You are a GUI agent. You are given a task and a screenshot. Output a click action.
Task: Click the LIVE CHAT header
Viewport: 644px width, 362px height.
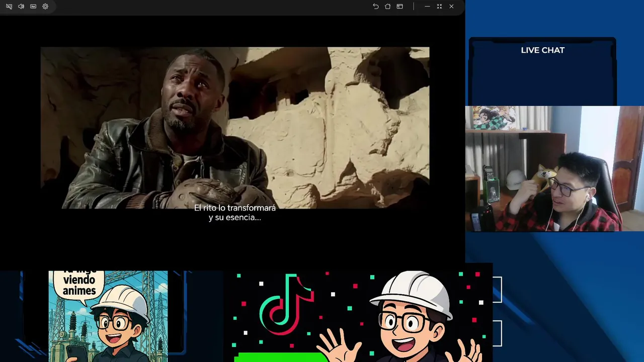point(542,50)
